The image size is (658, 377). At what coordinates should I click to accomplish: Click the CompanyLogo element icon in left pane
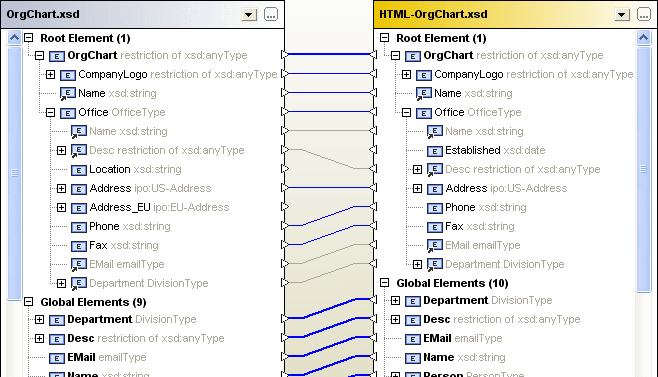68,75
